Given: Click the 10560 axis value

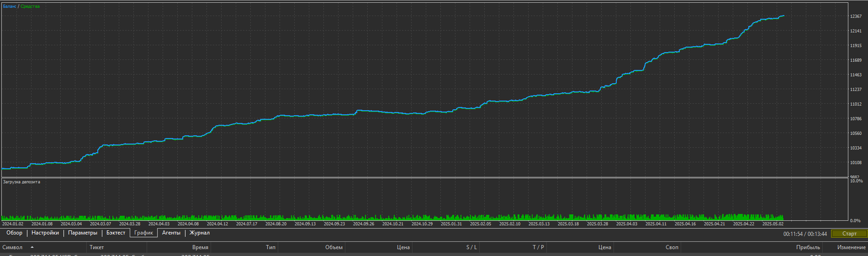Looking at the screenshot, I should click(x=856, y=133).
